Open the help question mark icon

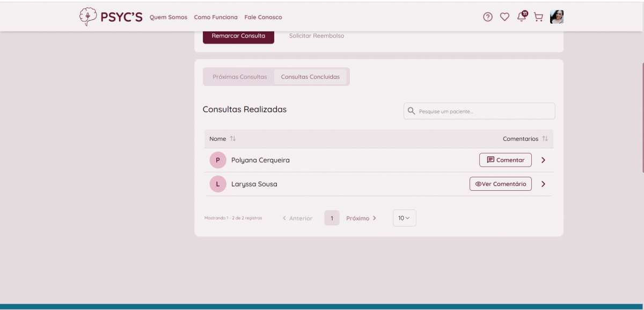(487, 17)
